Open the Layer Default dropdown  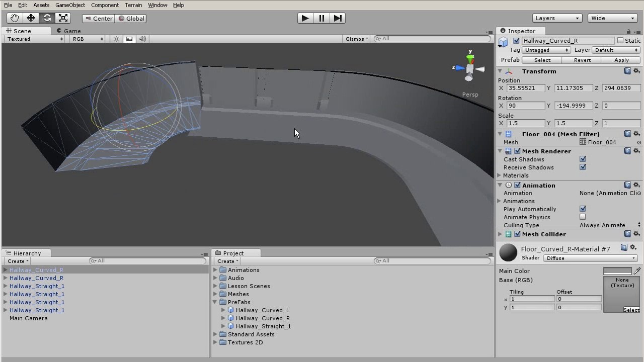(x=616, y=50)
